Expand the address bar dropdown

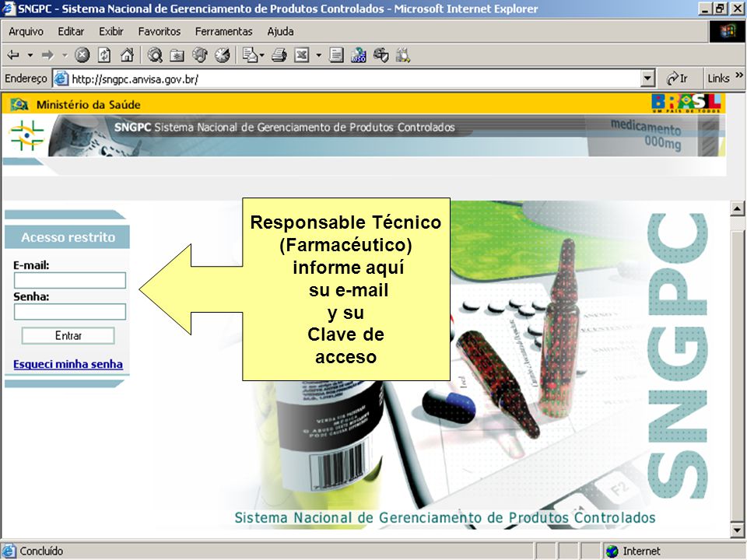(647, 79)
